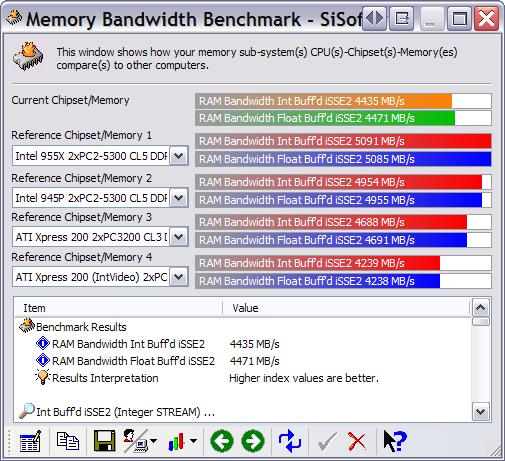Click the 4471 MB/s value cell
This screenshot has height=461, width=505.
tap(254, 361)
